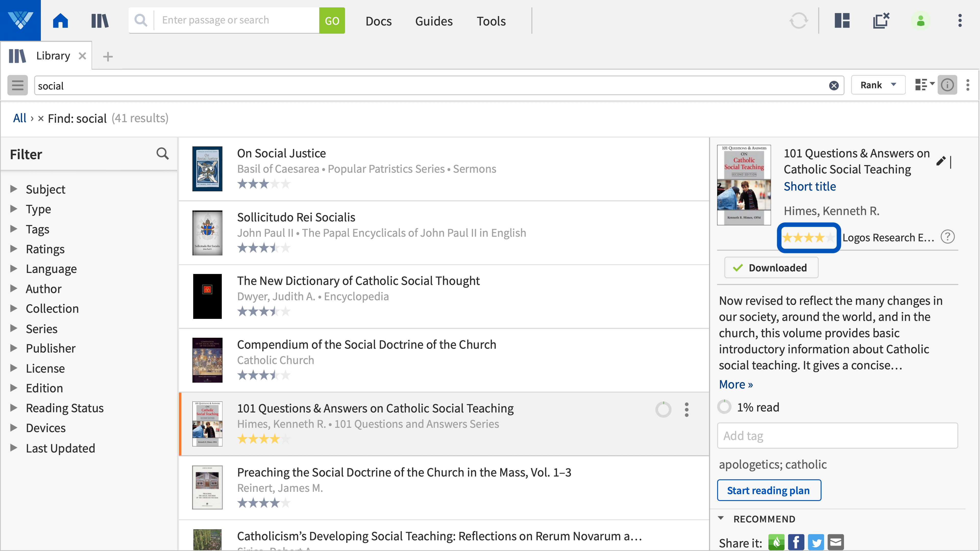
Task: Open On Social Justice book cover
Action: (207, 169)
